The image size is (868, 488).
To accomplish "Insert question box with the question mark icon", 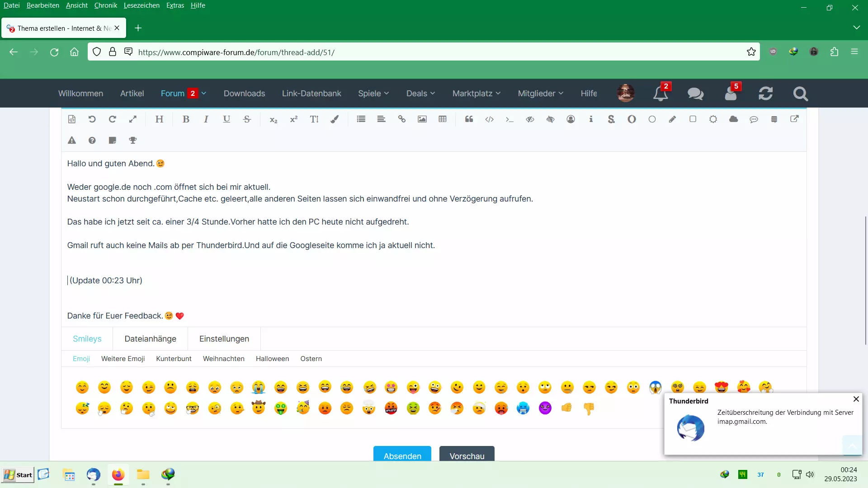I will point(92,141).
